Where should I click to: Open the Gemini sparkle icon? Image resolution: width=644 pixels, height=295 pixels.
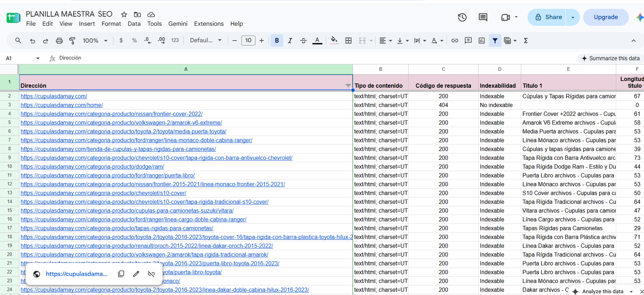click(639, 17)
